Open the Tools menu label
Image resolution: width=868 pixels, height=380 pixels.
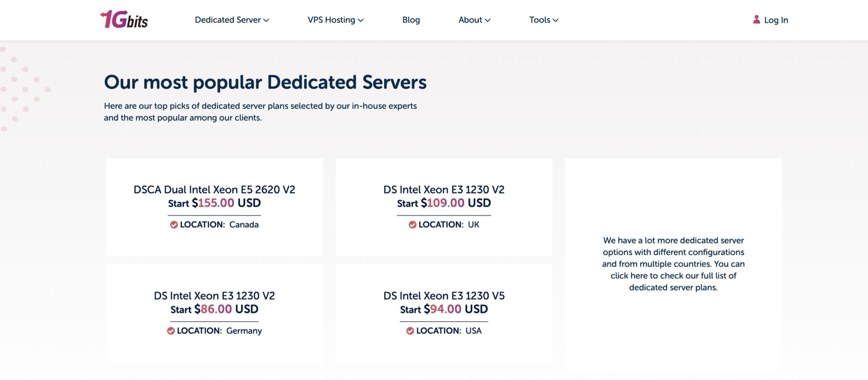[539, 20]
